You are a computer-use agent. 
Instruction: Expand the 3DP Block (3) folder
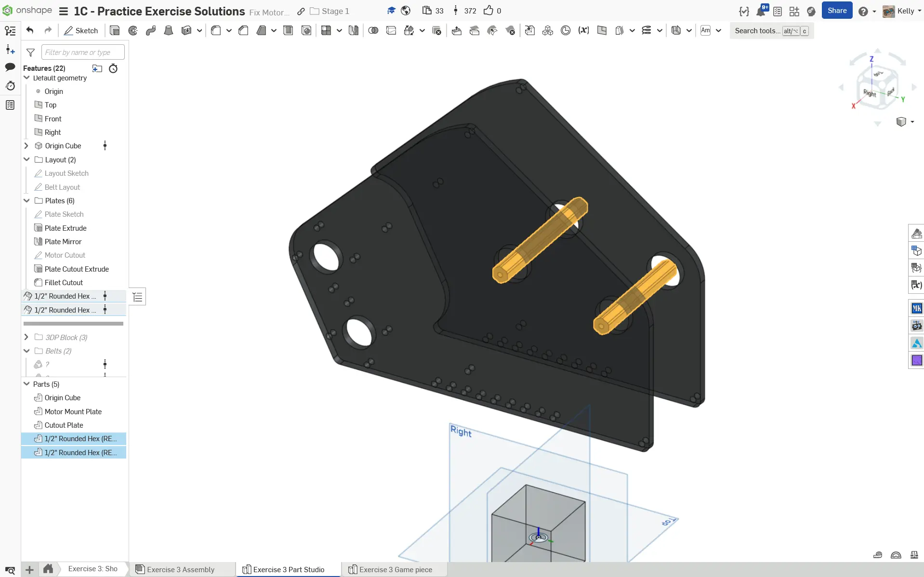tap(27, 337)
